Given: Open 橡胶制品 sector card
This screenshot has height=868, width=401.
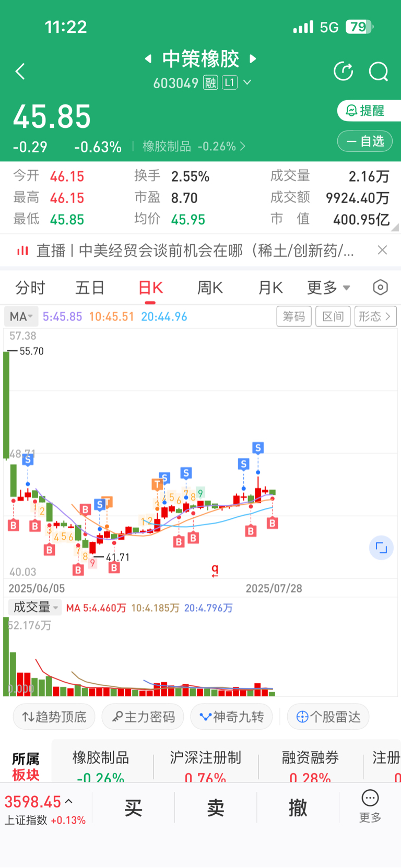Looking at the screenshot, I should point(101,765).
